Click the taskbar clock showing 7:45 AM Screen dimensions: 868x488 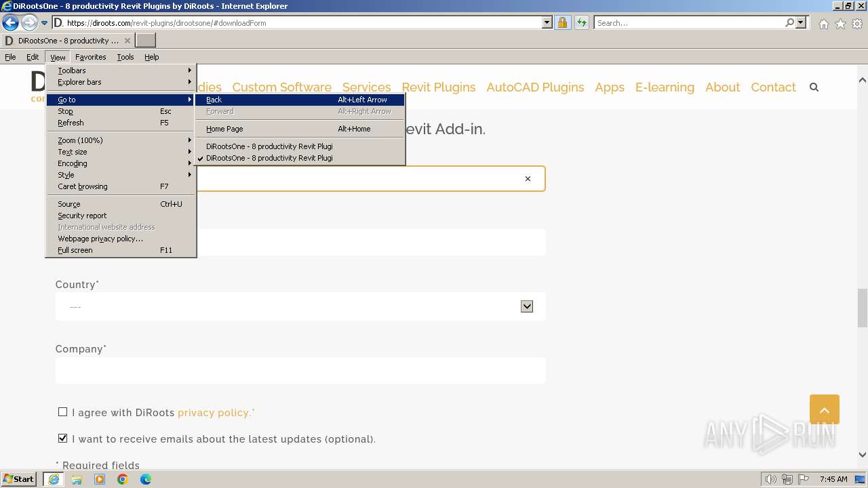click(833, 479)
